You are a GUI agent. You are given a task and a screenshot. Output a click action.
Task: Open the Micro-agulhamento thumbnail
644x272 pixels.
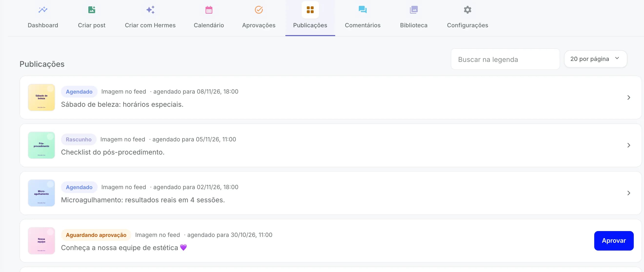pos(41,193)
